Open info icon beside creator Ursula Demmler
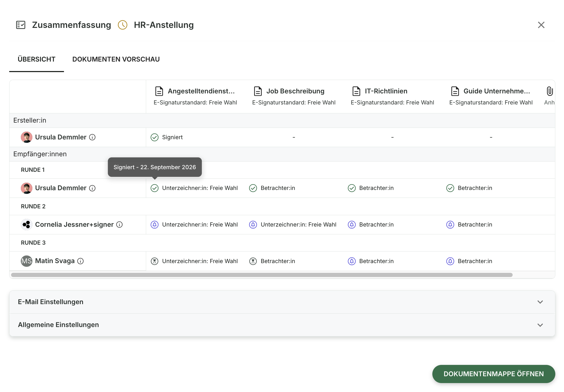 [92, 137]
